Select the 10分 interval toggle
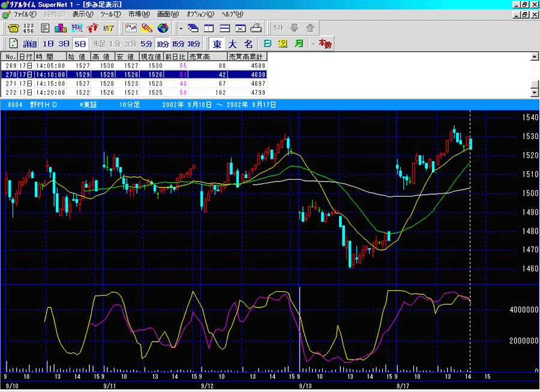540x392 pixels. [x=163, y=44]
